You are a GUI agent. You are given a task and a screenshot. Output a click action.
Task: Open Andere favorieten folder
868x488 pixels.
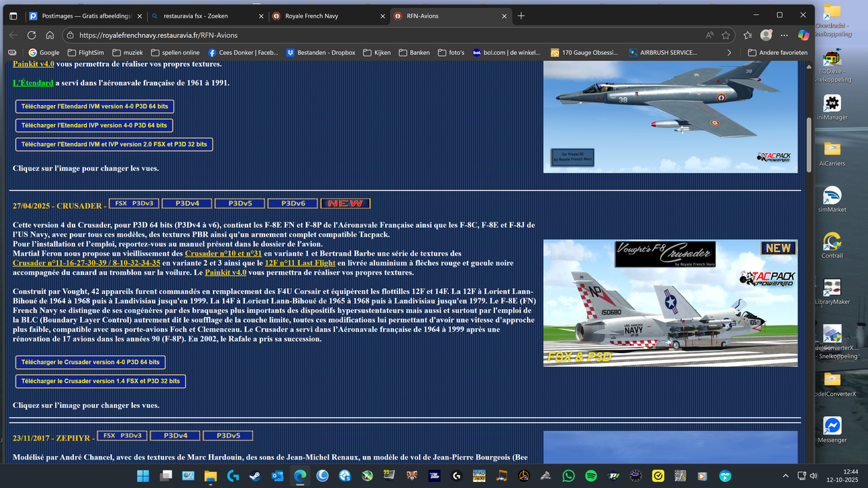[777, 52]
